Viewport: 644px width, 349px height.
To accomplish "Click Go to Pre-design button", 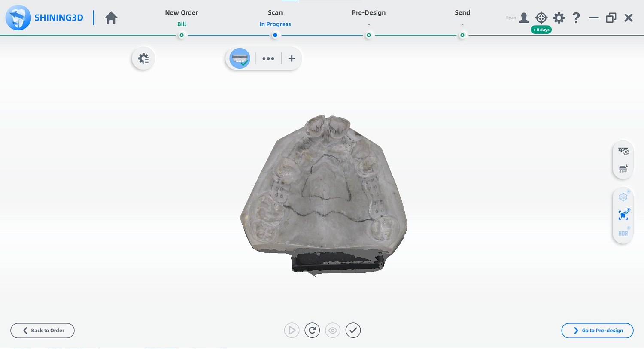I will click(x=597, y=331).
